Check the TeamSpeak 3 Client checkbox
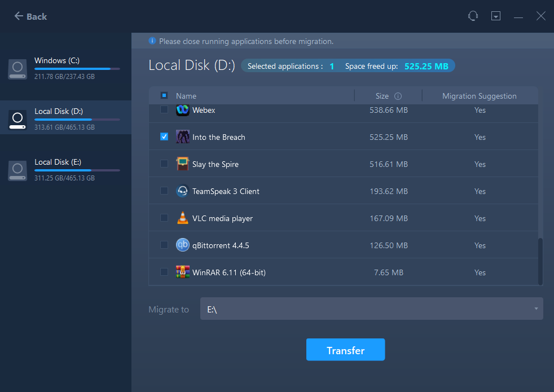The height and width of the screenshot is (392, 554). pyautogui.click(x=164, y=191)
